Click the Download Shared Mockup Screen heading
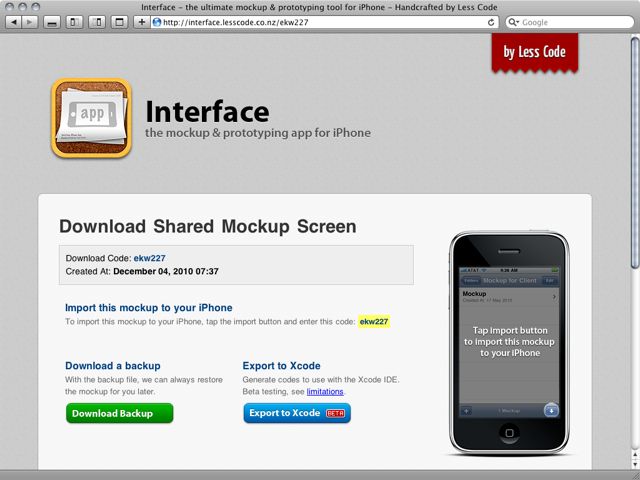Viewport: 640px width, 480px height. (x=208, y=227)
